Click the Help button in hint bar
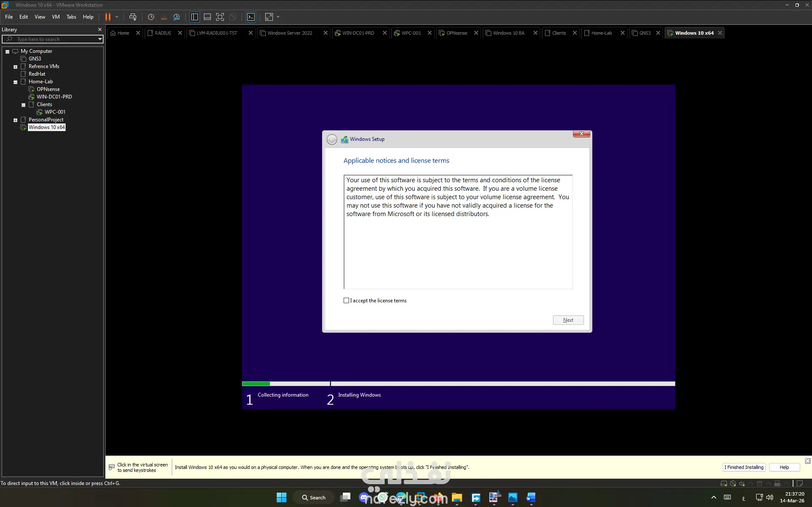Image resolution: width=812 pixels, height=507 pixels. [784, 467]
